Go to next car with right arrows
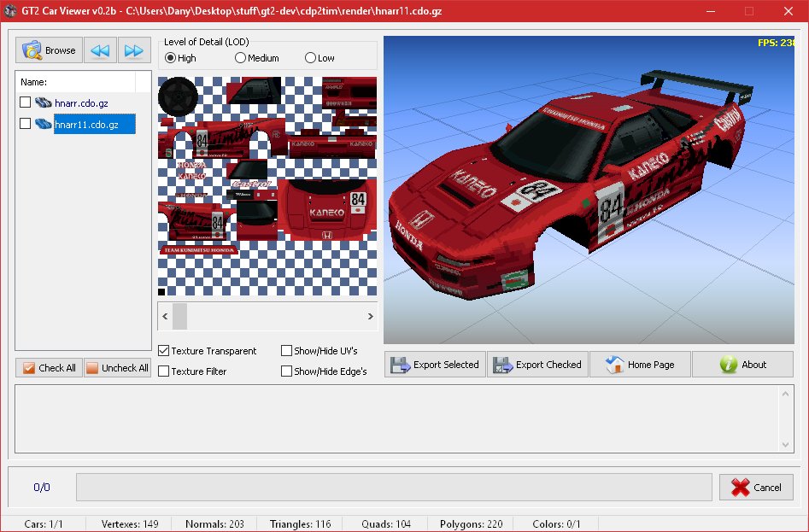 click(x=134, y=50)
